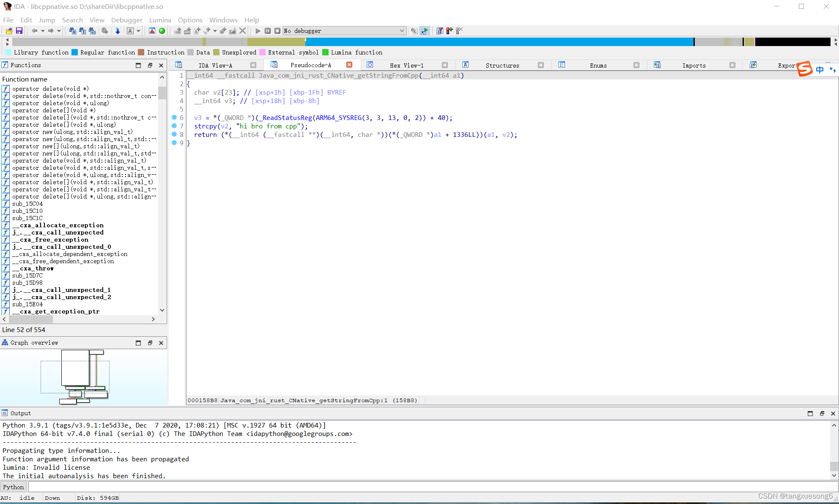Open the Jump menu
The width and height of the screenshot is (839, 504).
(x=47, y=20)
